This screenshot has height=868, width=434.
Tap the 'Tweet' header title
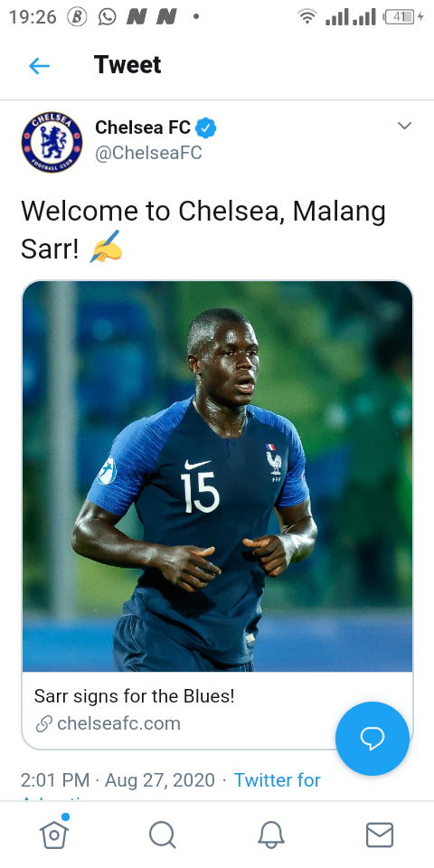tap(127, 65)
